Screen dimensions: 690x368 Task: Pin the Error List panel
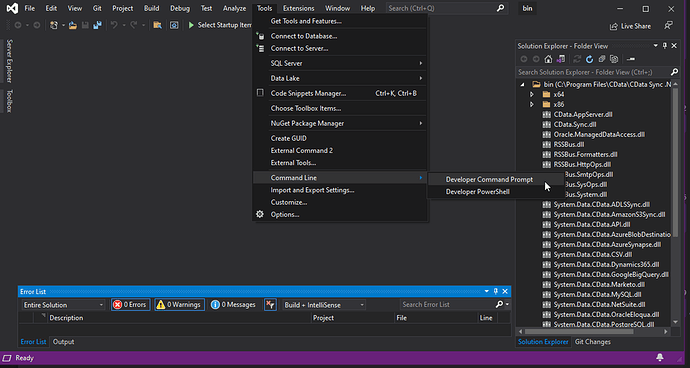pos(496,291)
